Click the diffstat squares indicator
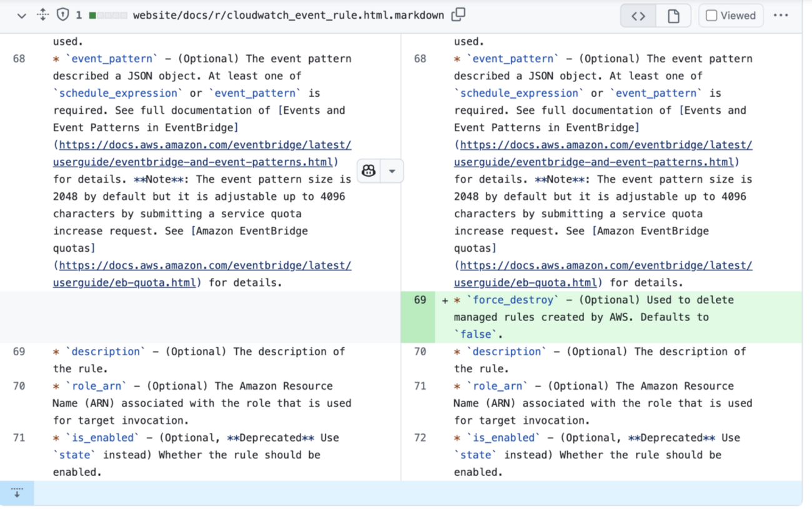This screenshot has width=812, height=509. 108,16
